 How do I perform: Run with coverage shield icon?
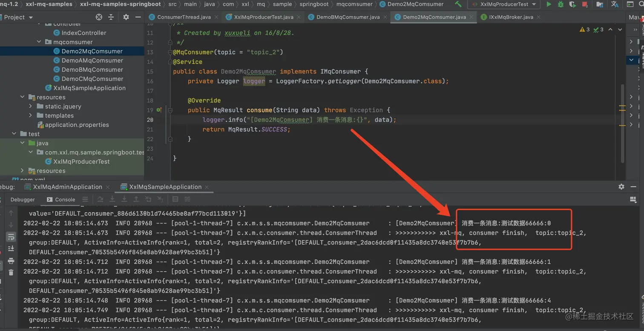[x=572, y=4]
